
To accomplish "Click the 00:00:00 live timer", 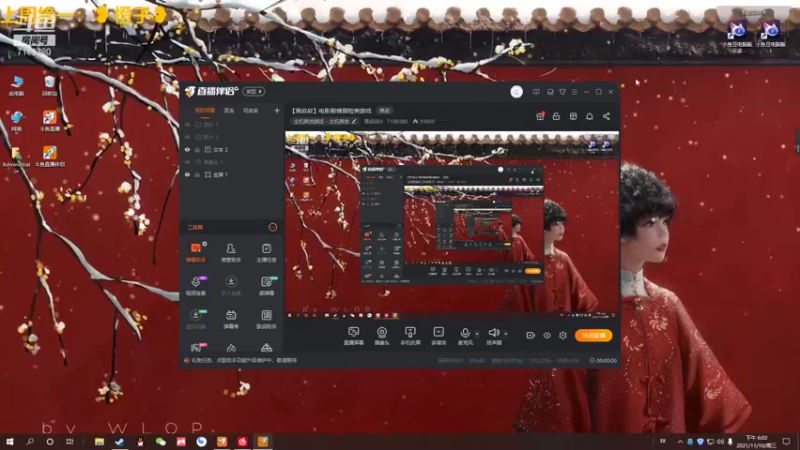I will (x=603, y=361).
